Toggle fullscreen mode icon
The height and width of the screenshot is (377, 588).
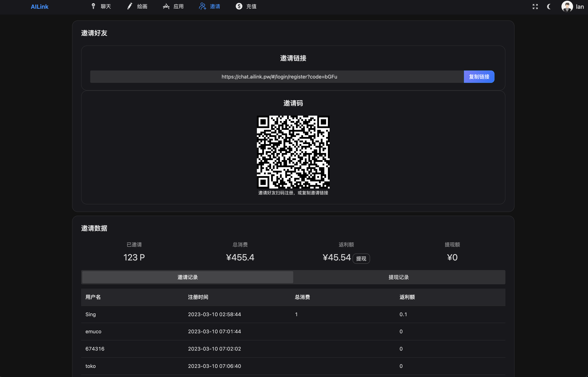[x=535, y=7]
